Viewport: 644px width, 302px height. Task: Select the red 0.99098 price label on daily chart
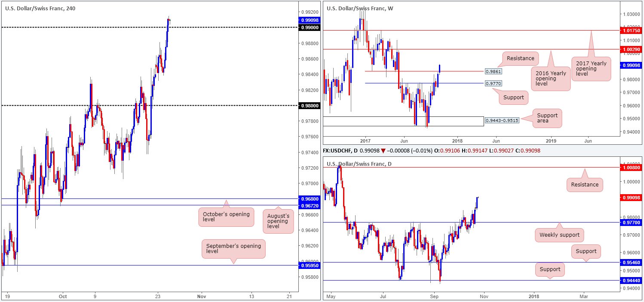(x=631, y=197)
